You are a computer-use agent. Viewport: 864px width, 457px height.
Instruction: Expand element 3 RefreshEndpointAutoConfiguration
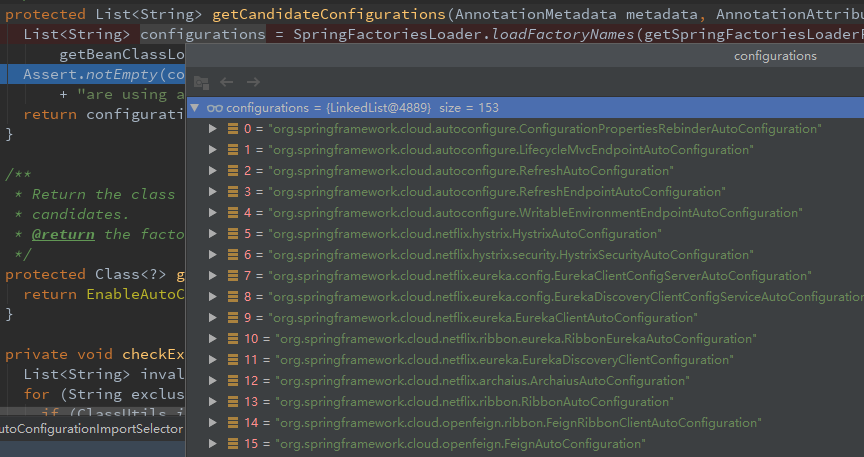[x=212, y=191]
